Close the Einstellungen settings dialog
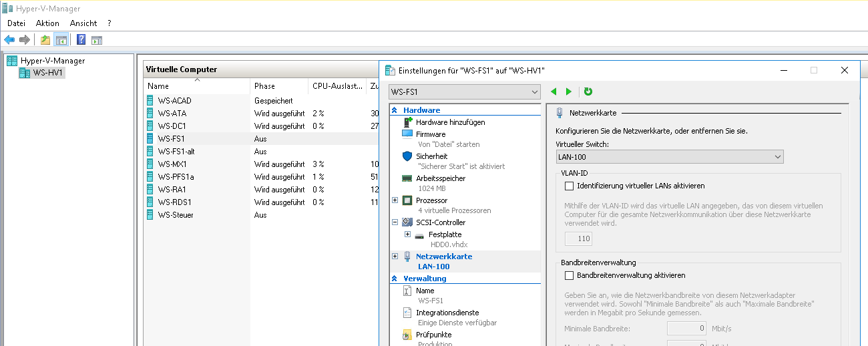 (x=845, y=70)
